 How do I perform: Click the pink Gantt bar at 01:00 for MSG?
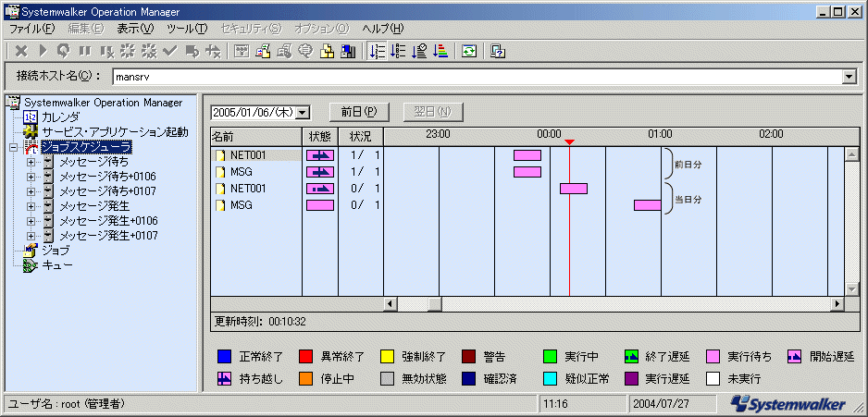click(x=648, y=205)
